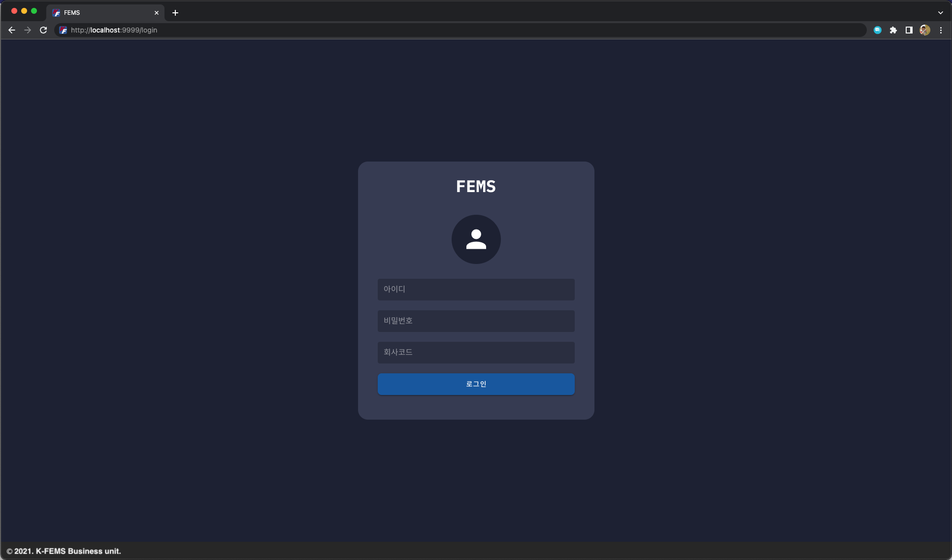Focus the 회사코드 company code field
Image resolution: width=952 pixels, height=560 pixels.
(x=476, y=353)
